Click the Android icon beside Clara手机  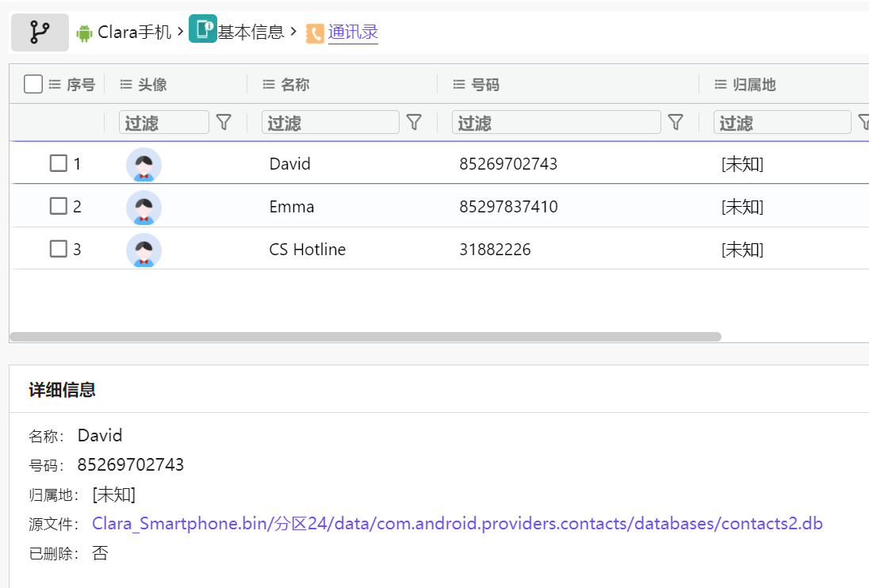pos(84,32)
